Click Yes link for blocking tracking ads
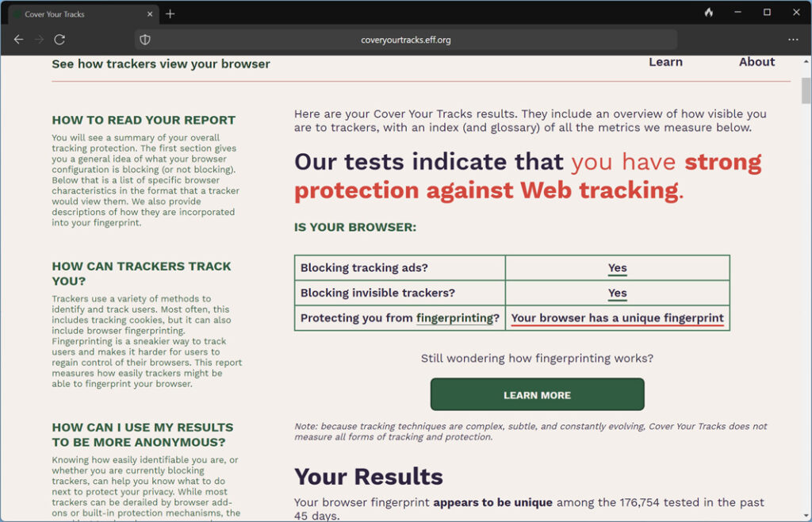812x522 pixels. pyautogui.click(x=617, y=267)
